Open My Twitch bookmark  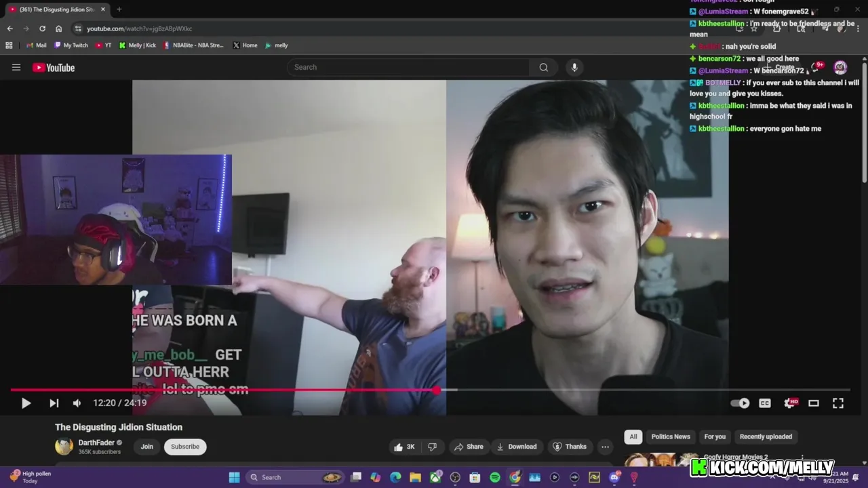point(71,45)
